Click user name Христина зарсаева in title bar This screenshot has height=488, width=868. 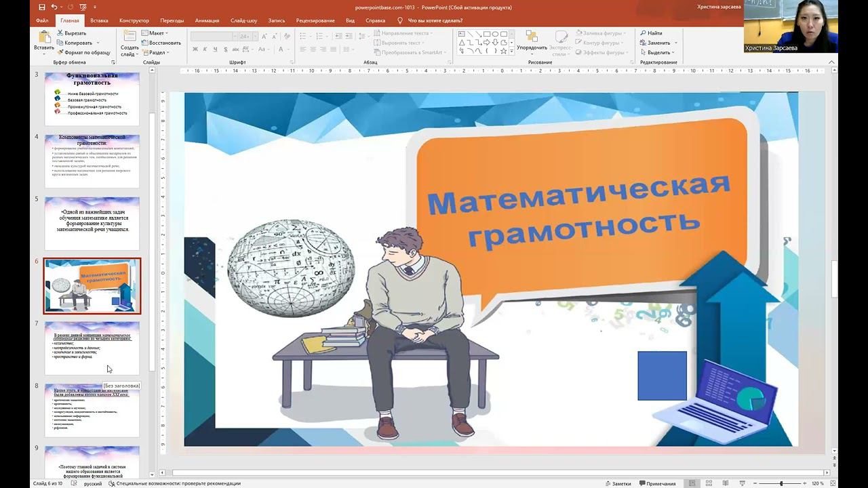click(719, 7)
